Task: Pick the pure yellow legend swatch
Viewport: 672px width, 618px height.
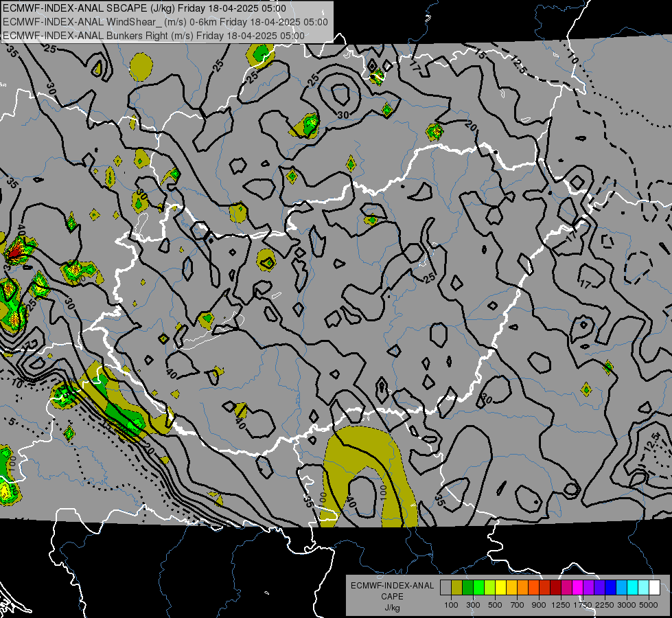Action: pos(500,588)
